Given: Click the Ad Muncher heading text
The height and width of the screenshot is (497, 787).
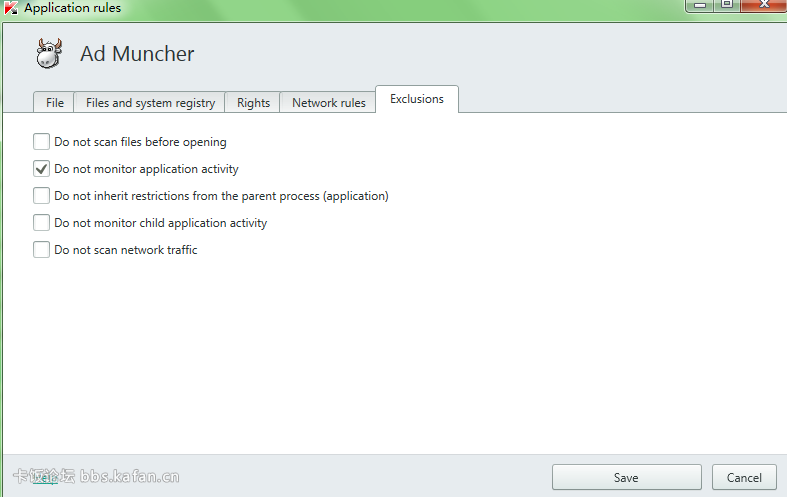Looking at the screenshot, I should (137, 54).
